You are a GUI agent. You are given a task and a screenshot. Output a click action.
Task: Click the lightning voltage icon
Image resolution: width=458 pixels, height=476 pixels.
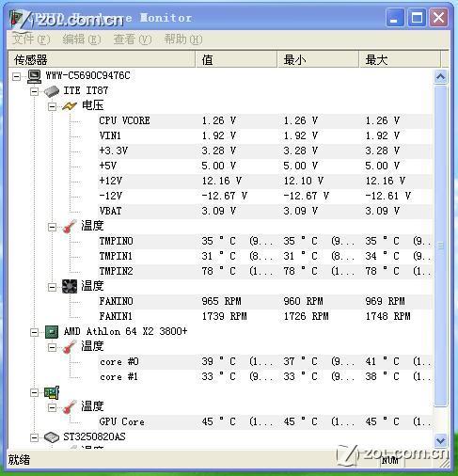70,106
